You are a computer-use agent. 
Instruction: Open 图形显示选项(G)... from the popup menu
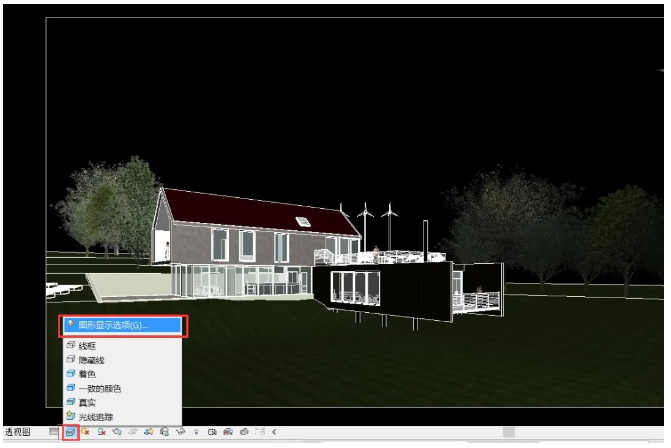pyautogui.click(x=123, y=326)
